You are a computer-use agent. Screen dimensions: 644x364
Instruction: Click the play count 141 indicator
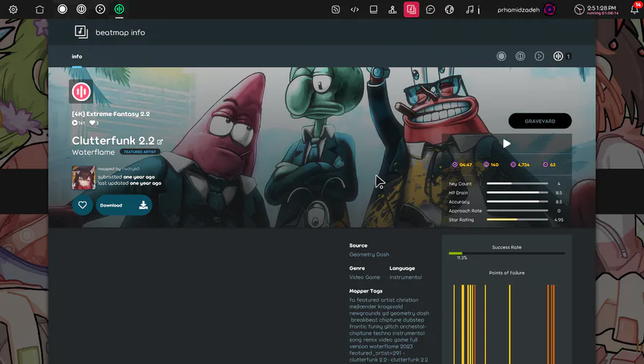(x=78, y=123)
